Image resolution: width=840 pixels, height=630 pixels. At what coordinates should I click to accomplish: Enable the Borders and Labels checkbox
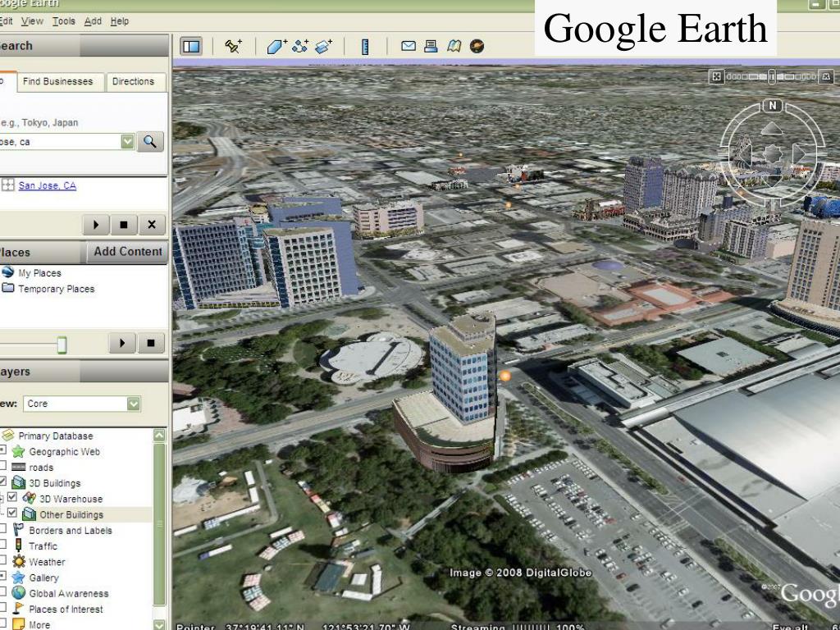(x=2, y=529)
